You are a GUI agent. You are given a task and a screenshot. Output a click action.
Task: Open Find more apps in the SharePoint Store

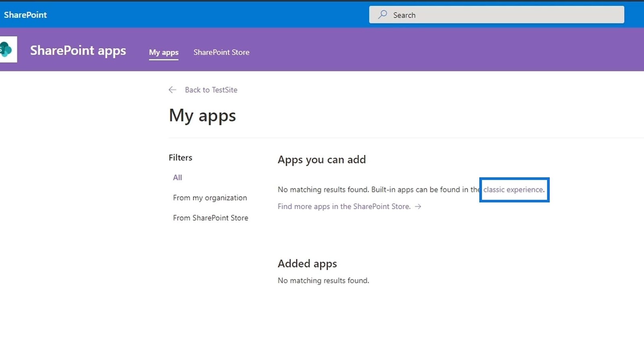coord(344,206)
